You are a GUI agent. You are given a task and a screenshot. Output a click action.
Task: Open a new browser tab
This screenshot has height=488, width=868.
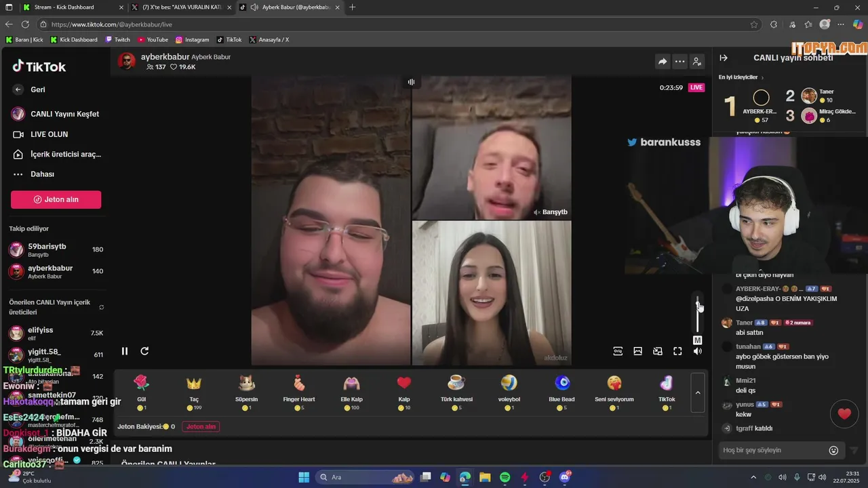[x=352, y=7]
